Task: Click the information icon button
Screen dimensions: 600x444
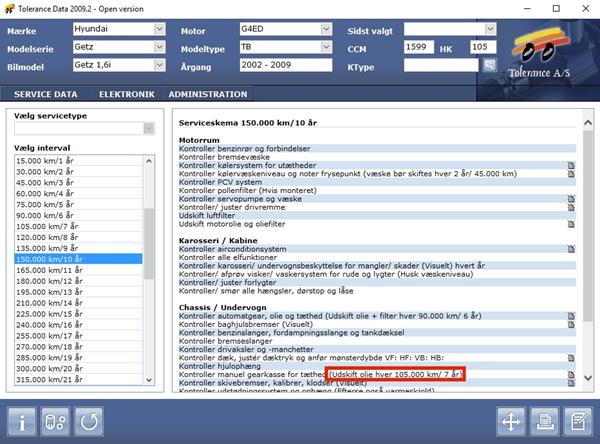Action: (24, 420)
